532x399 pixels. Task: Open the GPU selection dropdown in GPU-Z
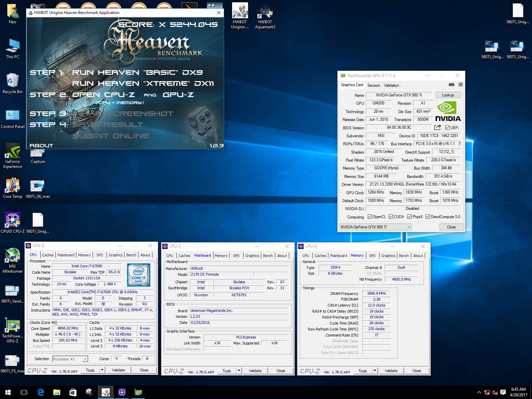pyautogui.click(x=375, y=227)
